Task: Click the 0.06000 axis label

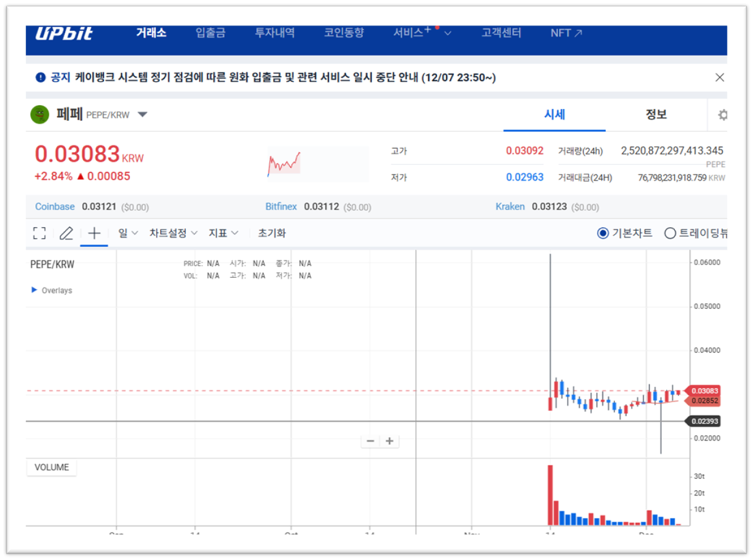Action: click(707, 262)
